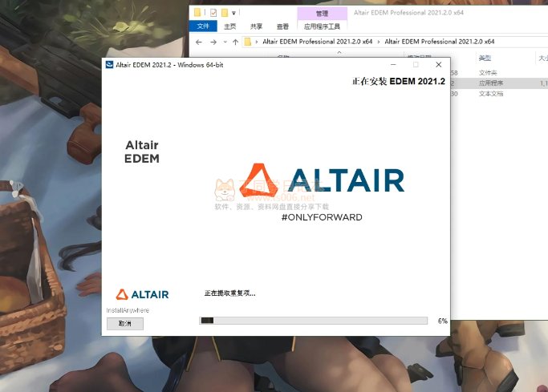Click the installer title bar app icon
The width and height of the screenshot is (548, 392).
(109, 65)
